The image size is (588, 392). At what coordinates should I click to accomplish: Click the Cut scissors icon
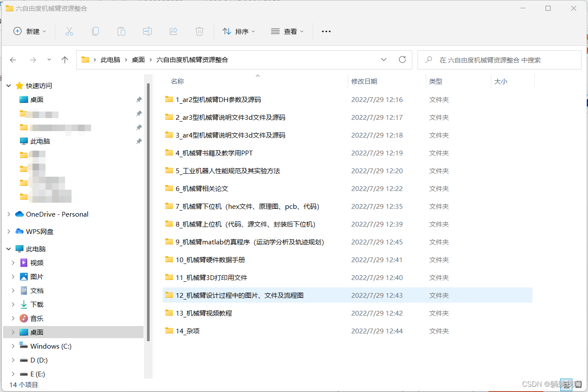(69, 31)
